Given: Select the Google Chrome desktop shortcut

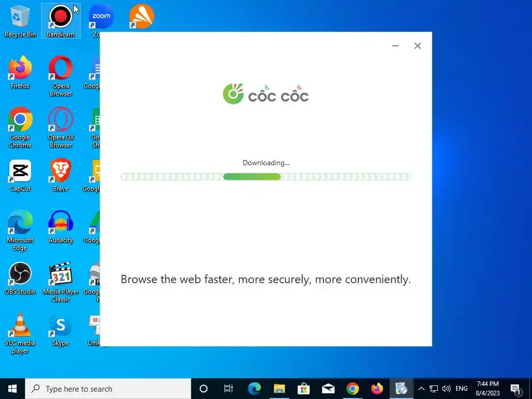Looking at the screenshot, I should click(20, 127).
